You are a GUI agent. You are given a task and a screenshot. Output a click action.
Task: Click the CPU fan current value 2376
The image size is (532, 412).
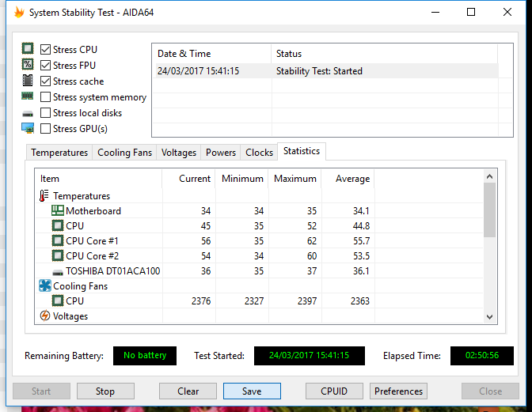point(201,300)
